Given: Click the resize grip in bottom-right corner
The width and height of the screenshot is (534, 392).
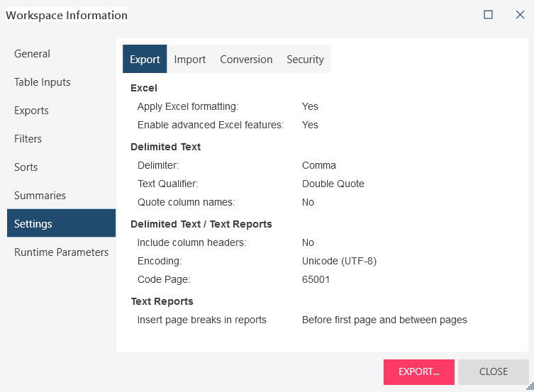Looking at the screenshot, I should pos(529,387).
